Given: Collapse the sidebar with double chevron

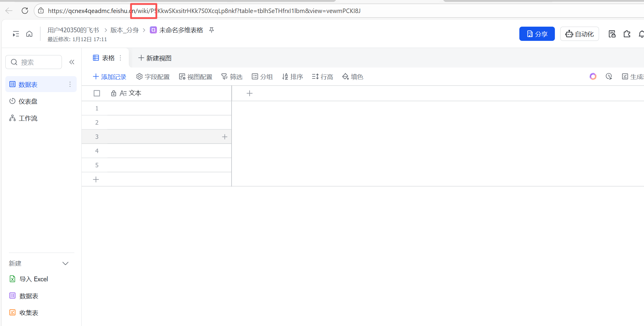Looking at the screenshot, I should tap(72, 62).
